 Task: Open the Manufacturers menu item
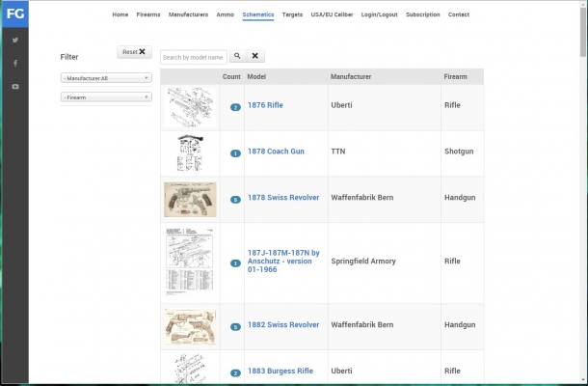[x=188, y=14]
